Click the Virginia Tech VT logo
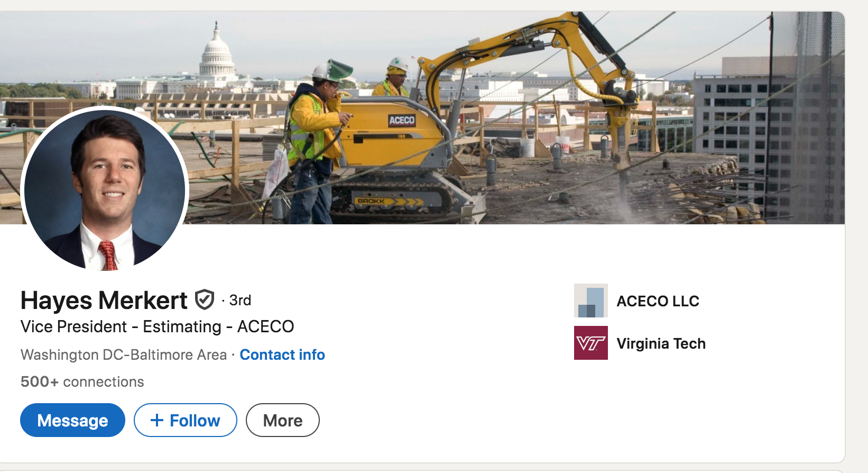The width and height of the screenshot is (868, 473). click(590, 343)
